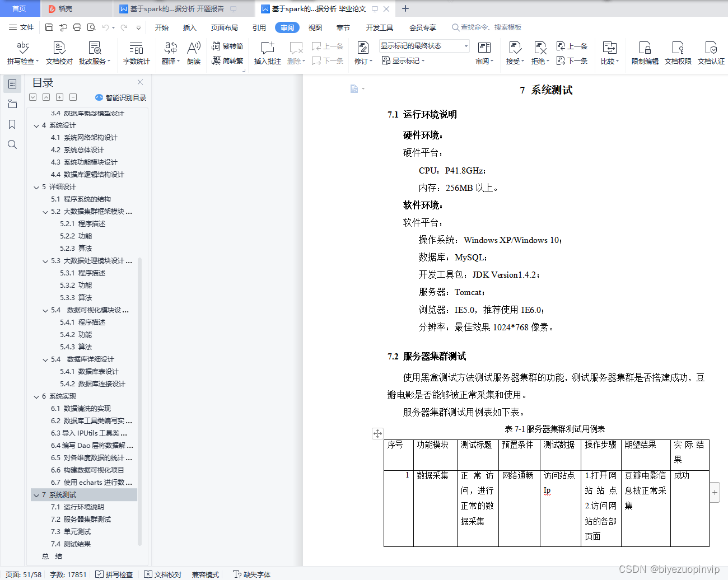Jump to 4.4 数据库逻辑结构设计 in outline
Image resolution: width=728 pixels, height=580 pixels.
pos(87,175)
